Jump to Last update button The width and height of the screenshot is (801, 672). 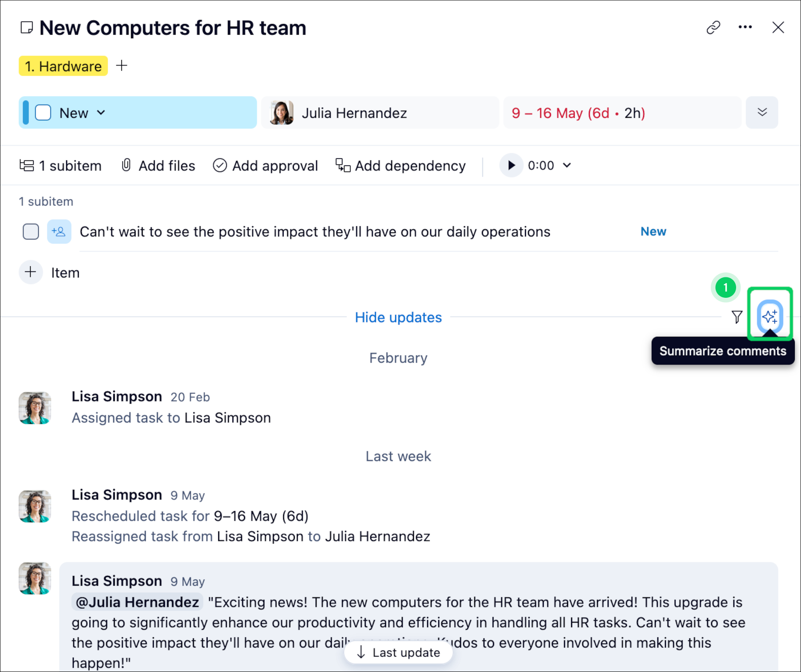pyautogui.click(x=398, y=652)
